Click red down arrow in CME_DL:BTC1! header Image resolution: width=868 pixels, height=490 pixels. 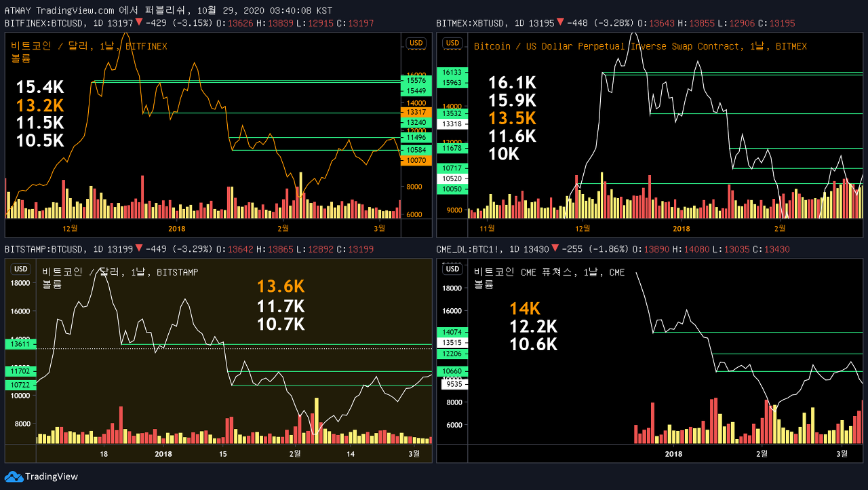point(555,249)
